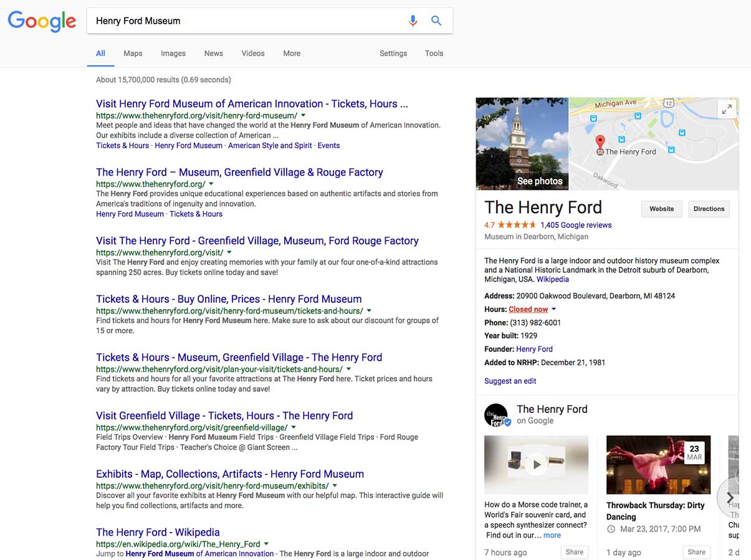Image resolution: width=751 pixels, height=560 pixels.
Task: Open dropdown arrow beside thehenryford.org/visit/ URL
Action: (229, 252)
